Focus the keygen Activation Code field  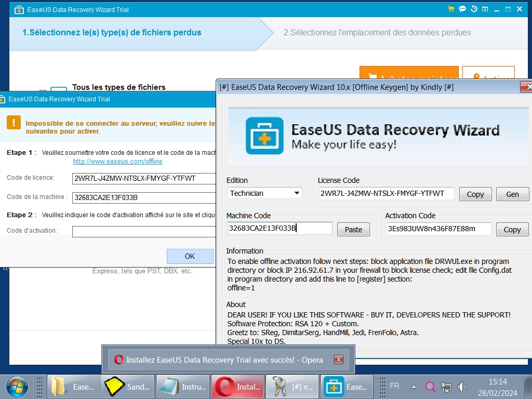[438, 229]
